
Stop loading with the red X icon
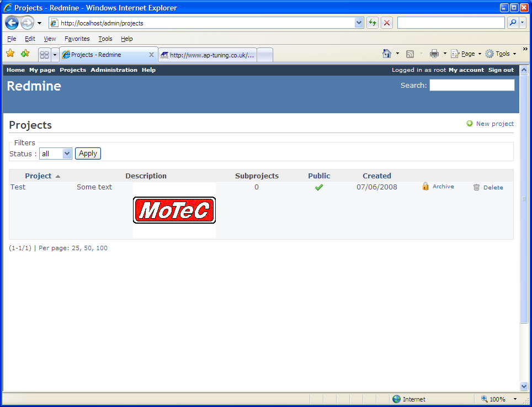click(387, 23)
